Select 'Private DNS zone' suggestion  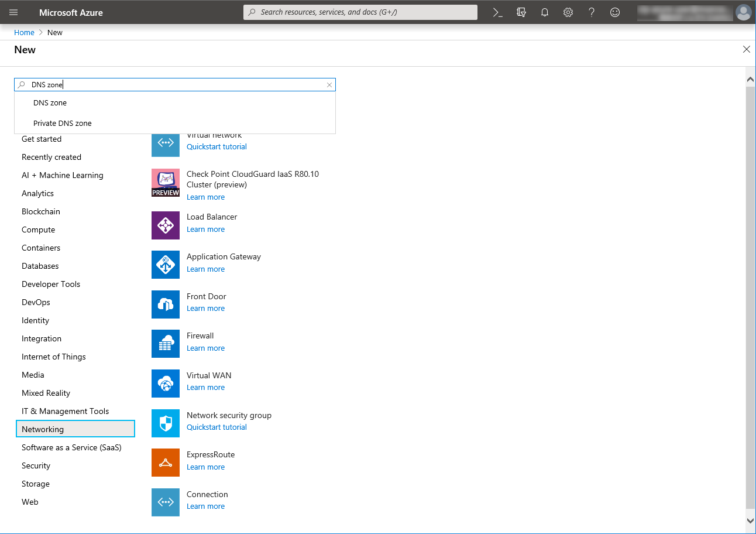click(x=63, y=124)
